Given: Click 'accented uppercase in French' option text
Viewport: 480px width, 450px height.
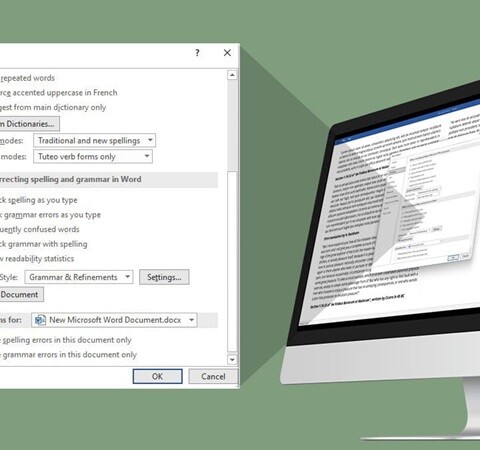Looking at the screenshot, I should (x=65, y=93).
